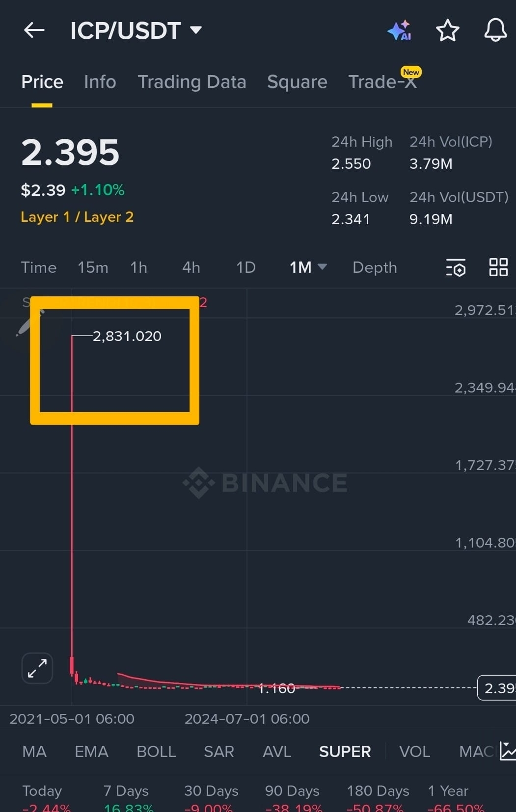Image resolution: width=516 pixels, height=812 pixels.
Task: Enable the BOLL indicator
Action: pos(156,751)
